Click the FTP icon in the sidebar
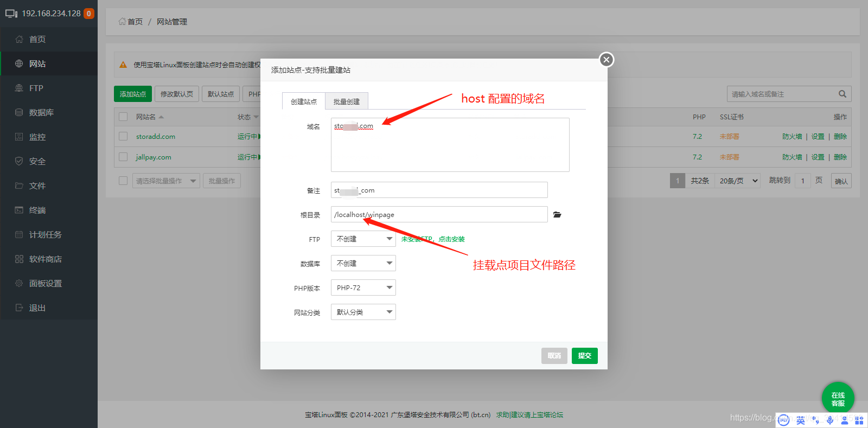Screen dimensions: 868x428 pos(19,88)
